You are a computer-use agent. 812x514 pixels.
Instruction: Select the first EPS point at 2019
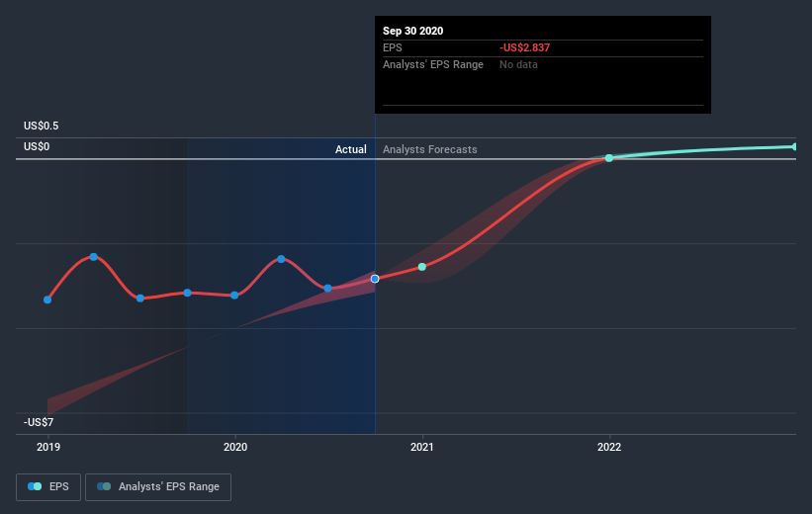click(47, 300)
